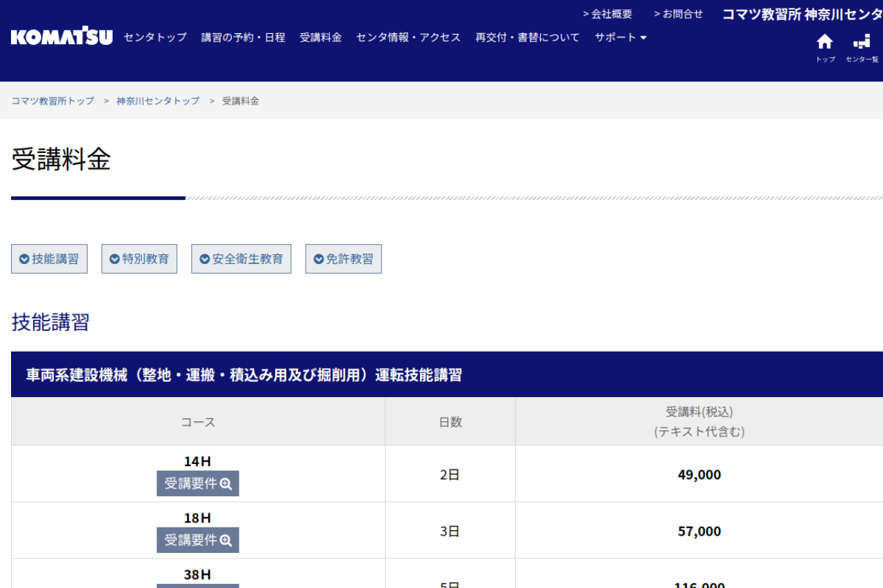This screenshot has width=883, height=588.
Task: Open the センター覧 center list icon
Action: point(862,48)
